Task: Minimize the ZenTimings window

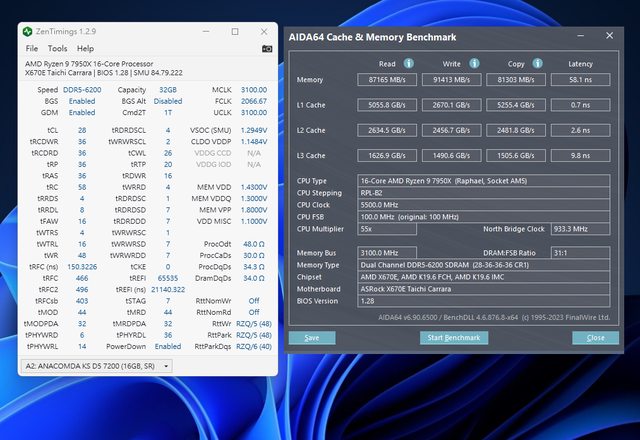Action: tap(207, 31)
